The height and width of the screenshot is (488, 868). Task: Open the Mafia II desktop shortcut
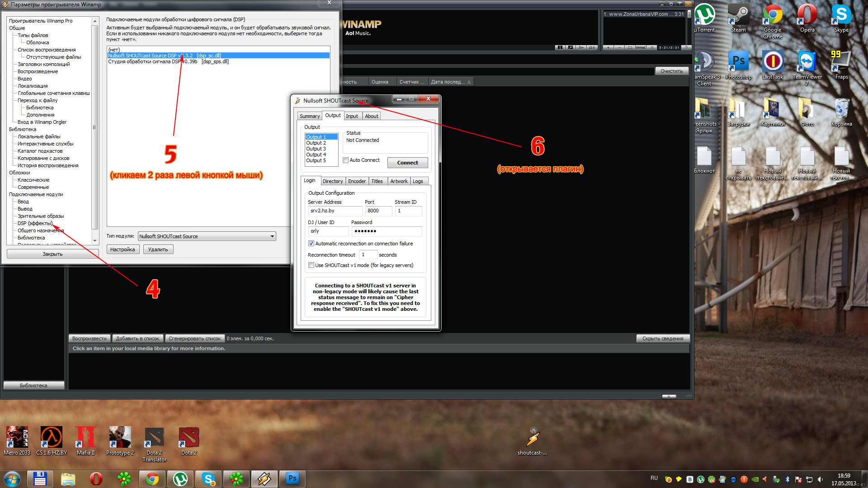(x=85, y=441)
